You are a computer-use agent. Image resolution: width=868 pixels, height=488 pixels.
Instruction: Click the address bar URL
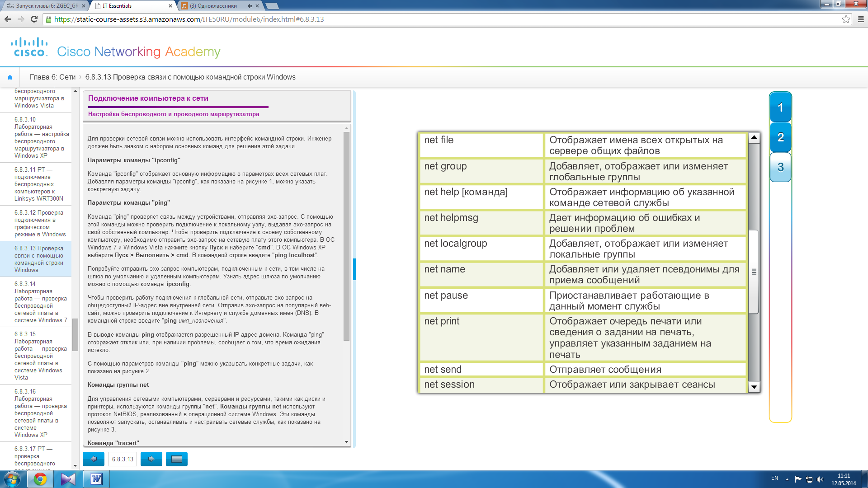point(189,19)
